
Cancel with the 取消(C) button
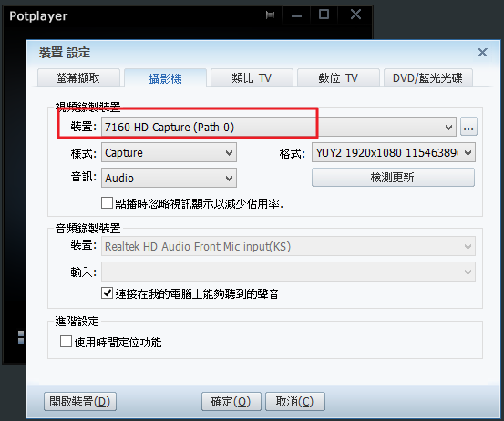(x=294, y=401)
